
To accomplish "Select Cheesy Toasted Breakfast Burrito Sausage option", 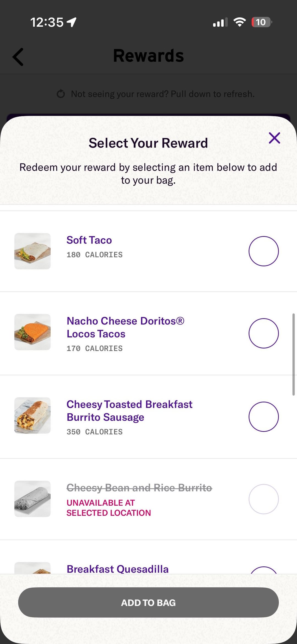I will [x=263, y=416].
